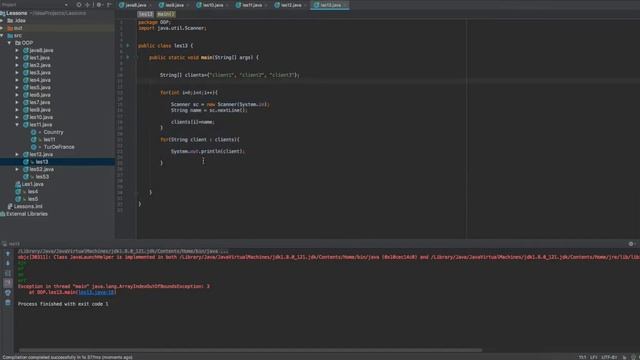Select les10.java in project tree

click(41, 117)
